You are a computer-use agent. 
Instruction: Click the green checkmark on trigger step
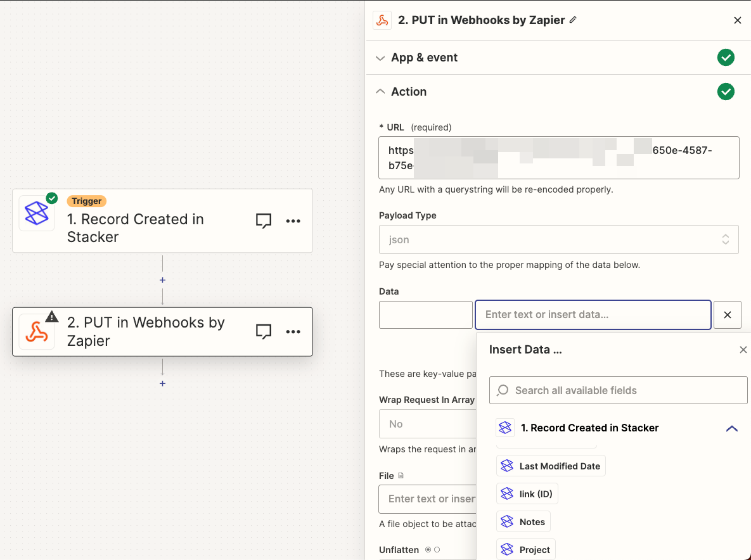coord(52,198)
